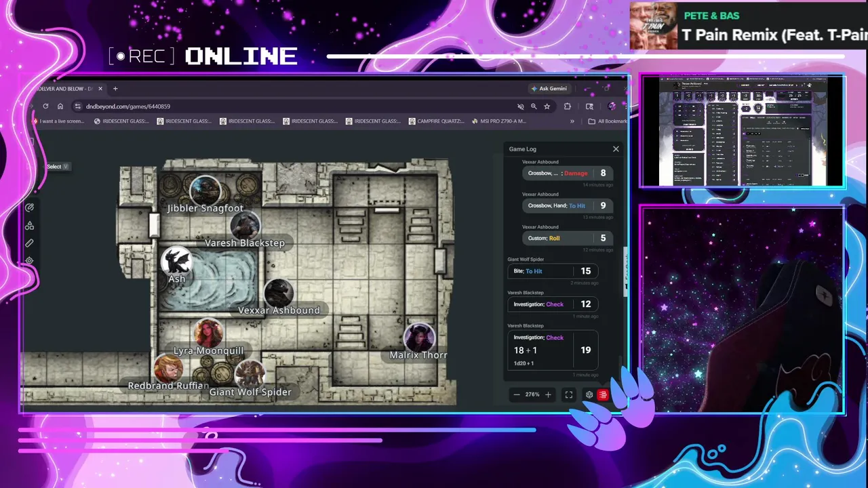
Task: Click Game Log panel title
Action: tap(523, 149)
